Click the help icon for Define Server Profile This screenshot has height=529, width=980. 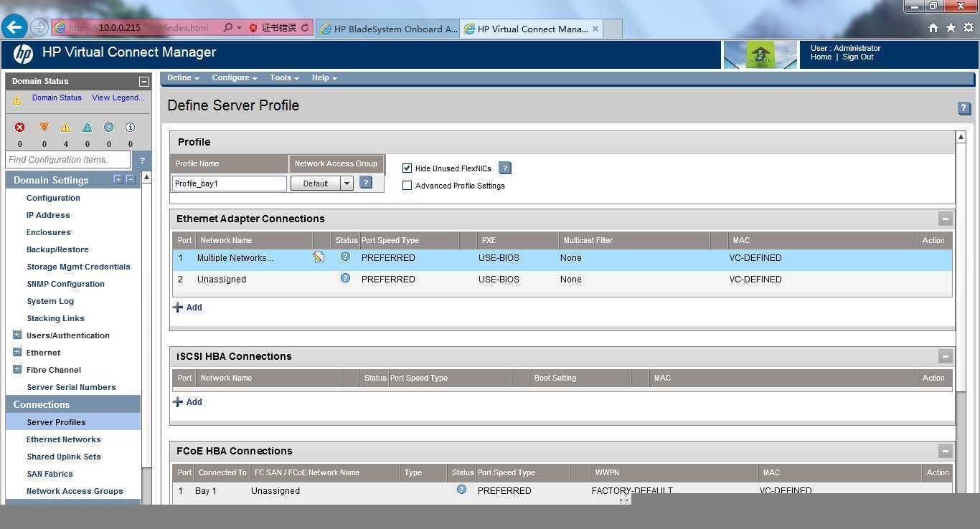(964, 108)
